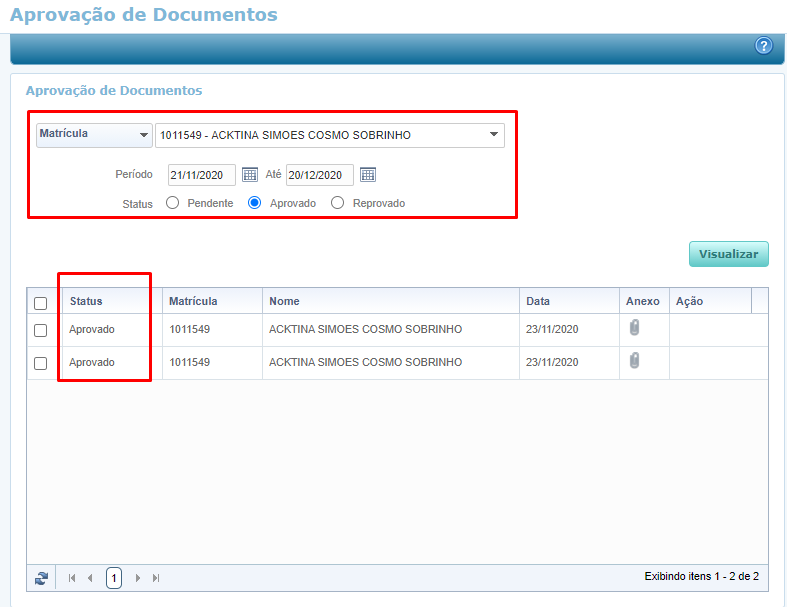Select the Reprovado status radio button

point(337,203)
